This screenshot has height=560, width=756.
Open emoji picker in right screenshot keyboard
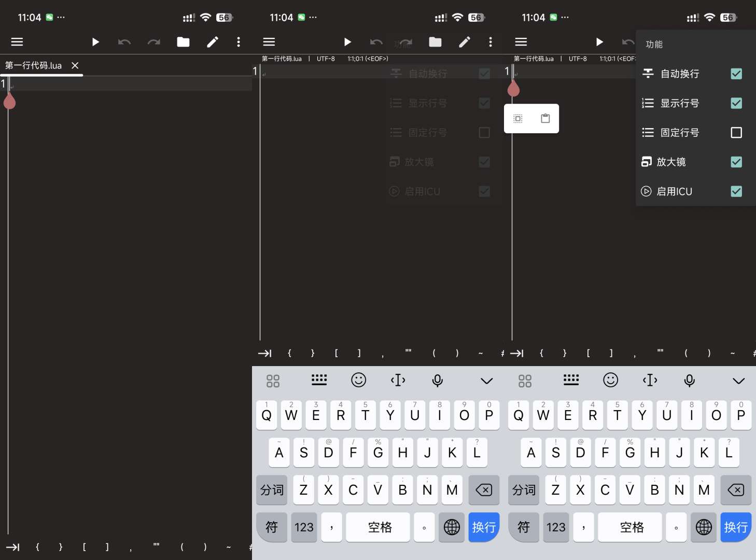coord(610,380)
